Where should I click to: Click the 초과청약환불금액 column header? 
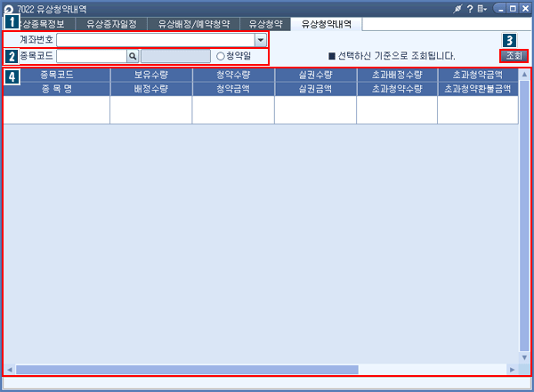[x=478, y=89]
